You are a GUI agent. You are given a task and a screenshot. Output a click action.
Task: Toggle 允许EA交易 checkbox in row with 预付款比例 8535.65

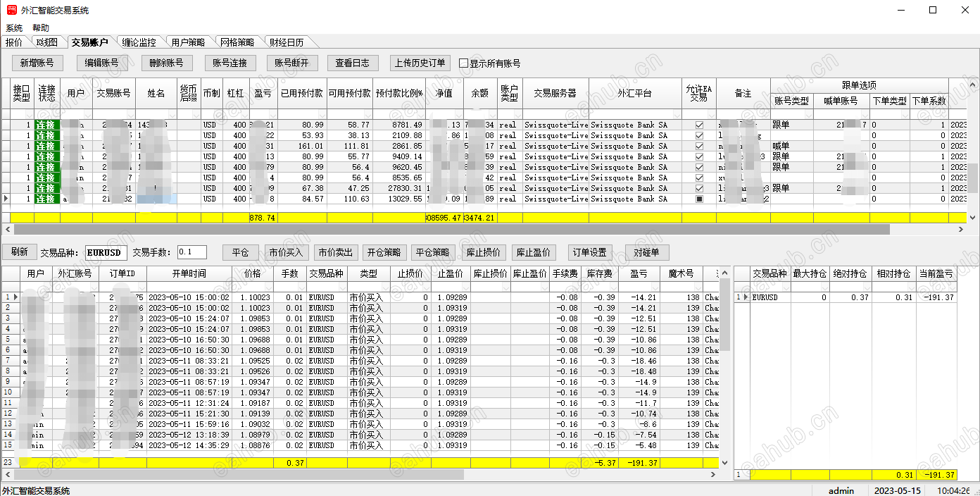699,178
